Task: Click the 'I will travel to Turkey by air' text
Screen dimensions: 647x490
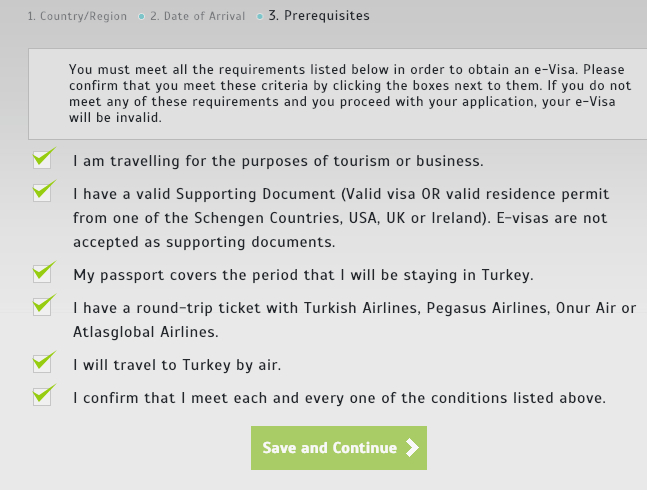Action: 177,365
